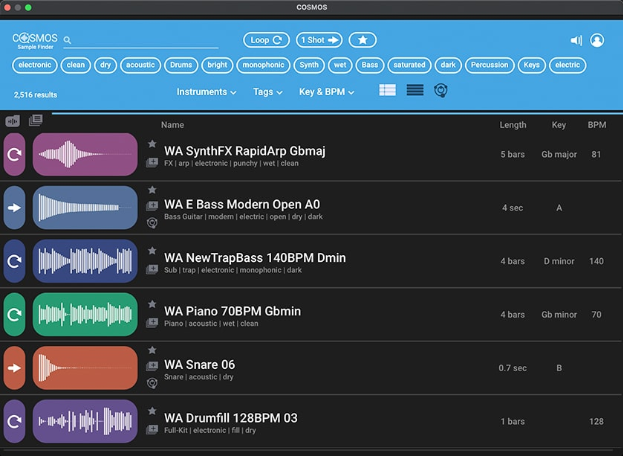This screenshot has width=623, height=458.
Task: Expand the Instruments dropdown
Action: (206, 92)
